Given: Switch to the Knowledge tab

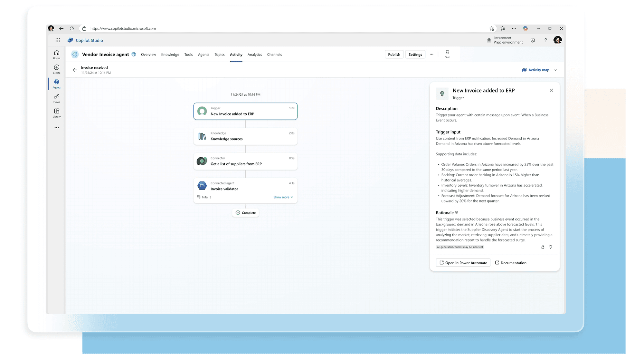Looking at the screenshot, I should [x=170, y=54].
